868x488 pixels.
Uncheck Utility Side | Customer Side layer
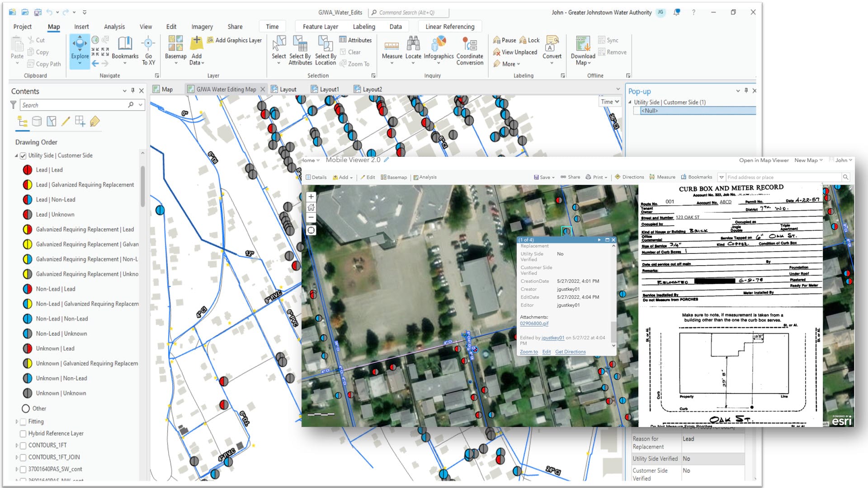tap(23, 155)
